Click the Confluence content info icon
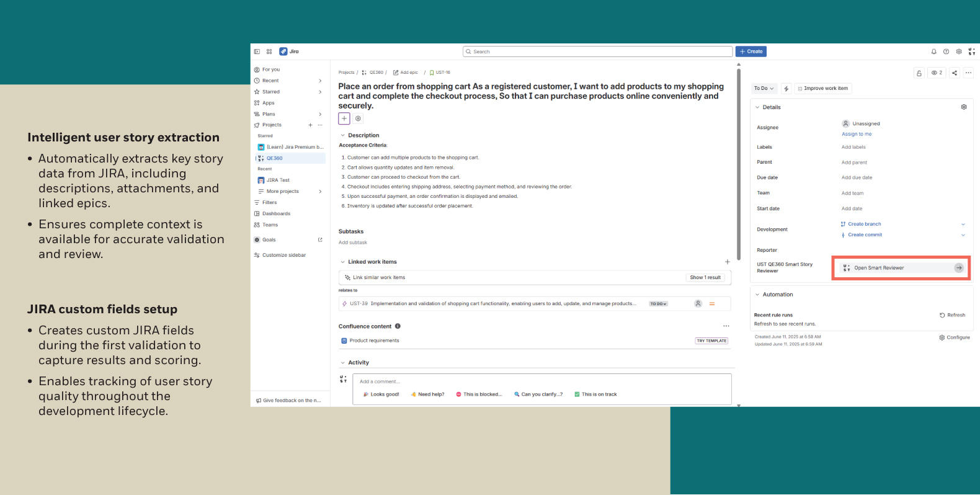Screen dimensions: 980x495 click(x=398, y=326)
